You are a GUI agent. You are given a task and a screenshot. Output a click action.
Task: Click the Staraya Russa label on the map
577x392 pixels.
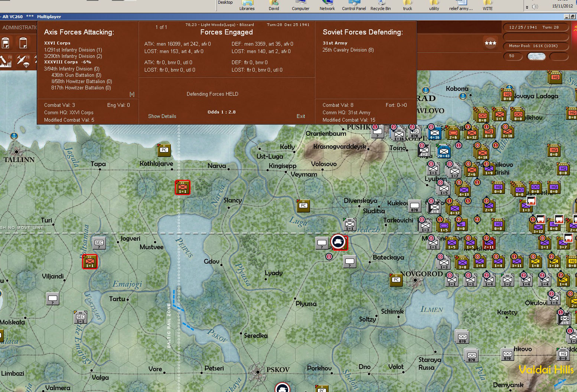click(430, 363)
